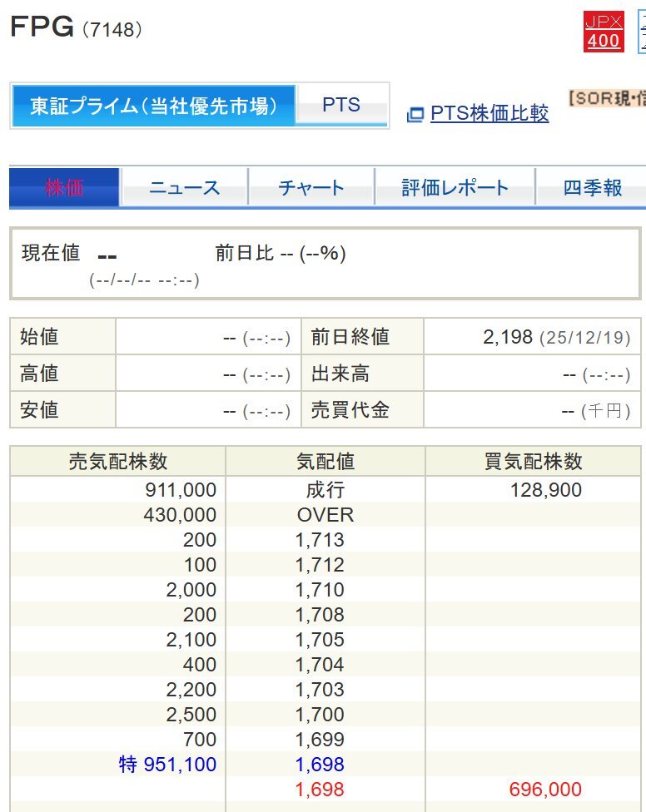Click the quote price 1,703
The height and width of the screenshot is (812, 646).
(320, 689)
